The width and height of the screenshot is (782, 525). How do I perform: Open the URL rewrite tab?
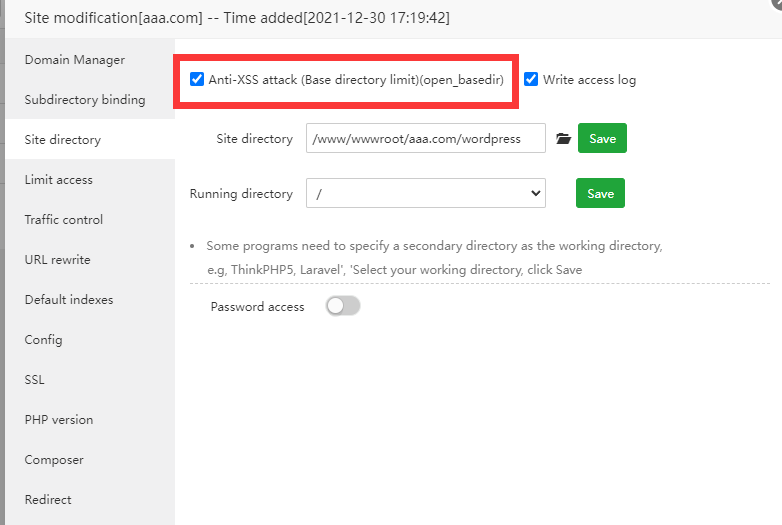tap(58, 260)
